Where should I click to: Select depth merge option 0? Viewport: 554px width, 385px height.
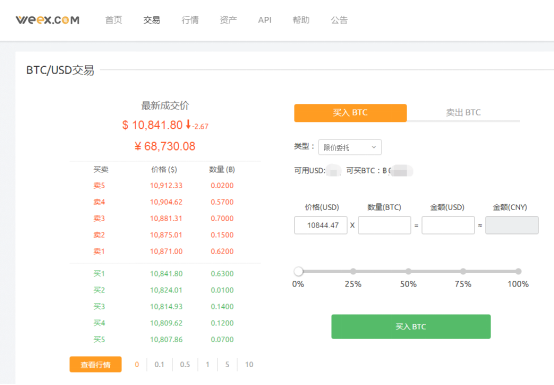(x=137, y=365)
